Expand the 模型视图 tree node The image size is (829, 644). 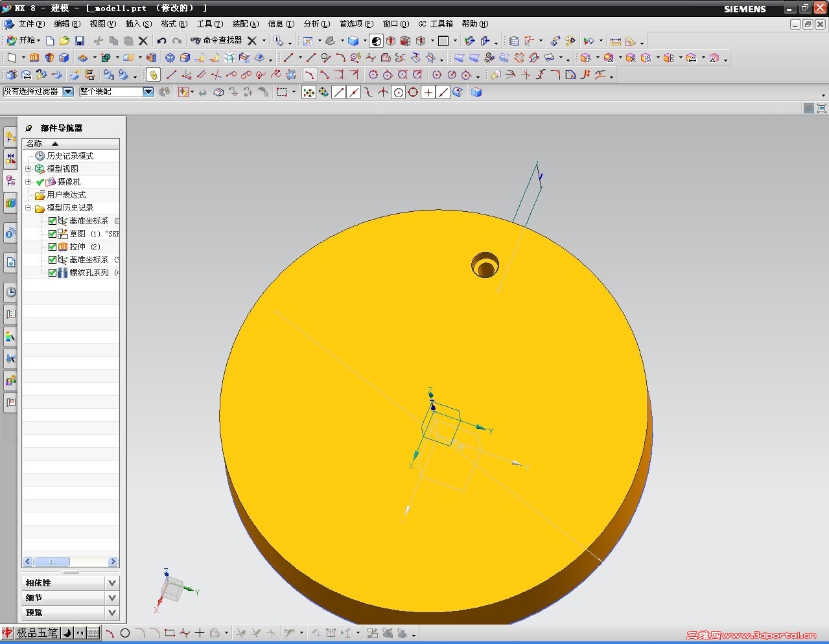point(28,168)
